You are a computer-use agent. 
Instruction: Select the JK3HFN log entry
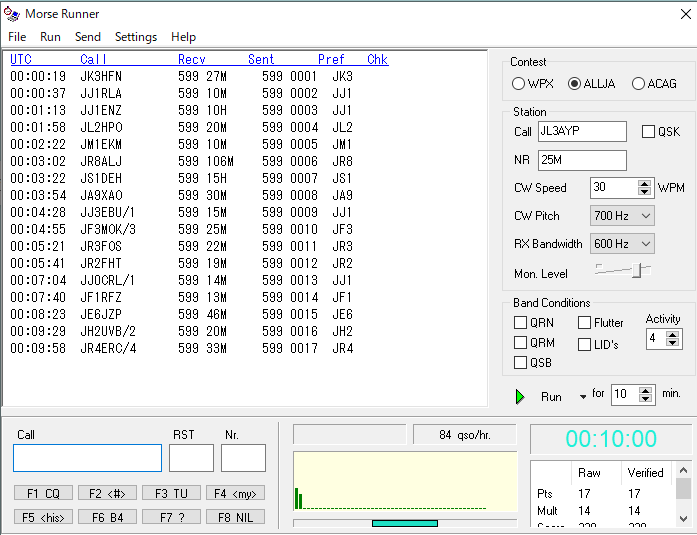[181, 76]
